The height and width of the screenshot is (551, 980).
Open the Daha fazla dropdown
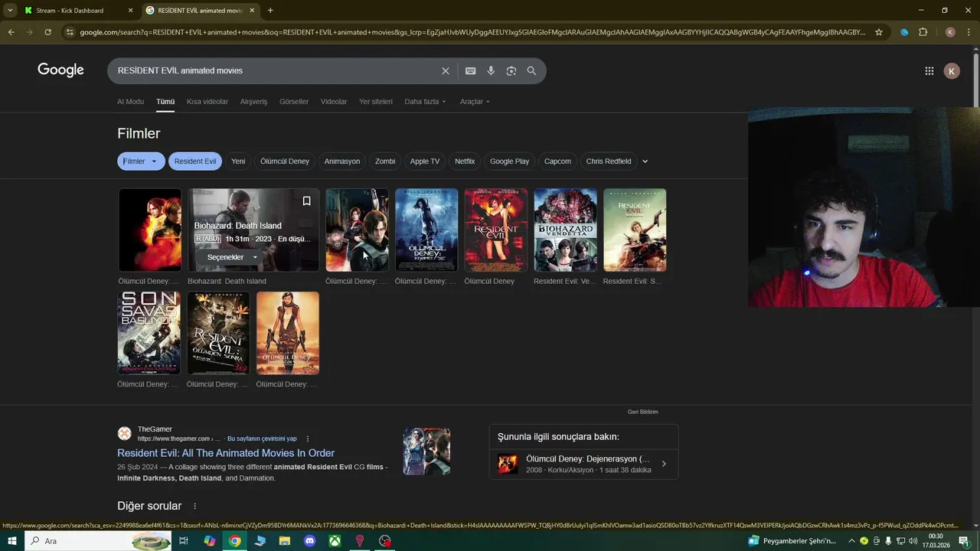pyautogui.click(x=425, y=102)
